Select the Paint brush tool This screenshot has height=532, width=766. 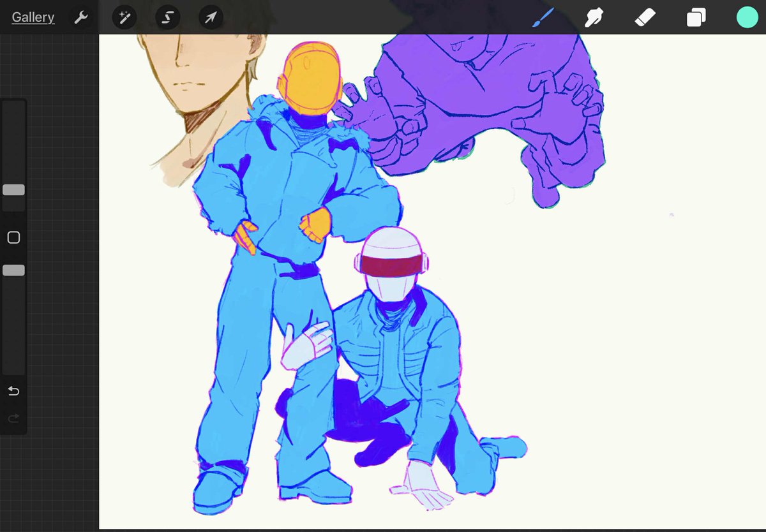pos(543,17)
